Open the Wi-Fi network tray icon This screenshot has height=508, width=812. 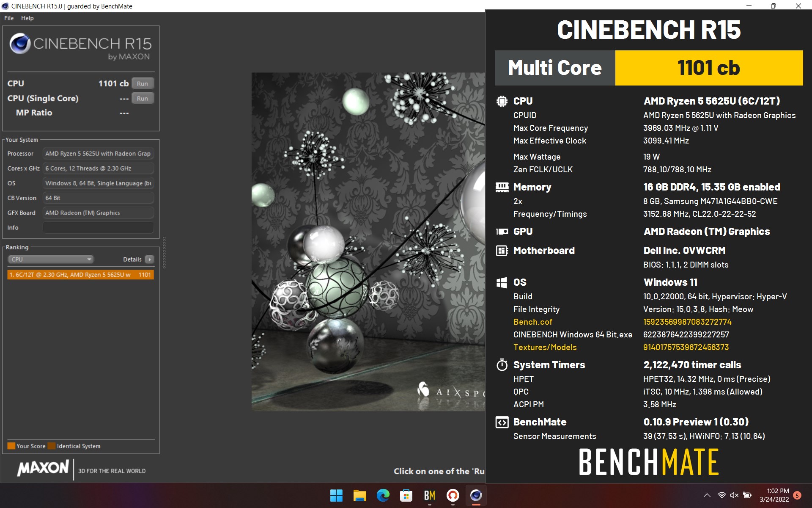point(722,495)
